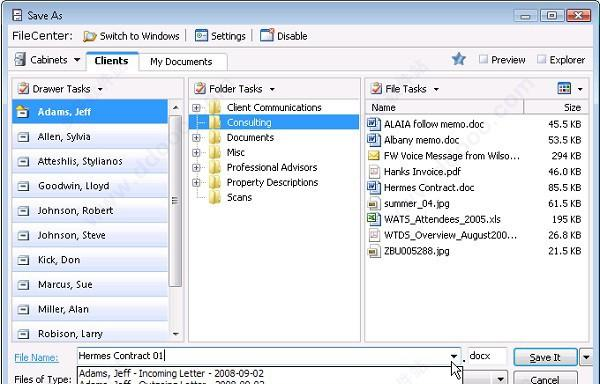The height and width of the screenshot is (384, 600).
Task: Expand the Misc folder node
Action: [196, 153]
